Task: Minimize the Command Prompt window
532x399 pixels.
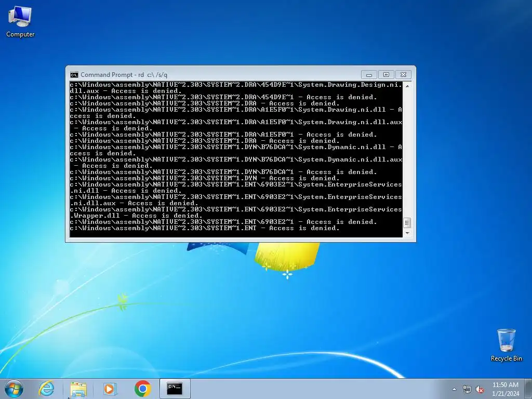Action: 369,75
